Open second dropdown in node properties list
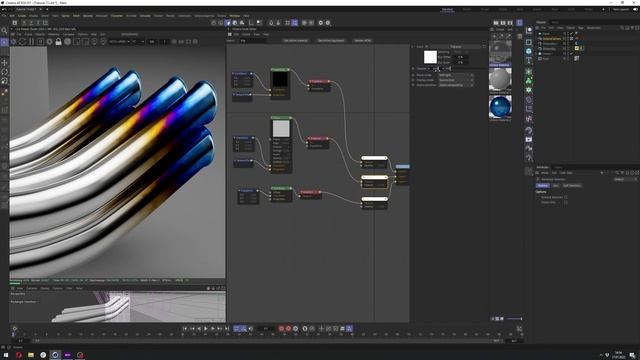Viewport: 640px width, 360px height. point(456,80)
